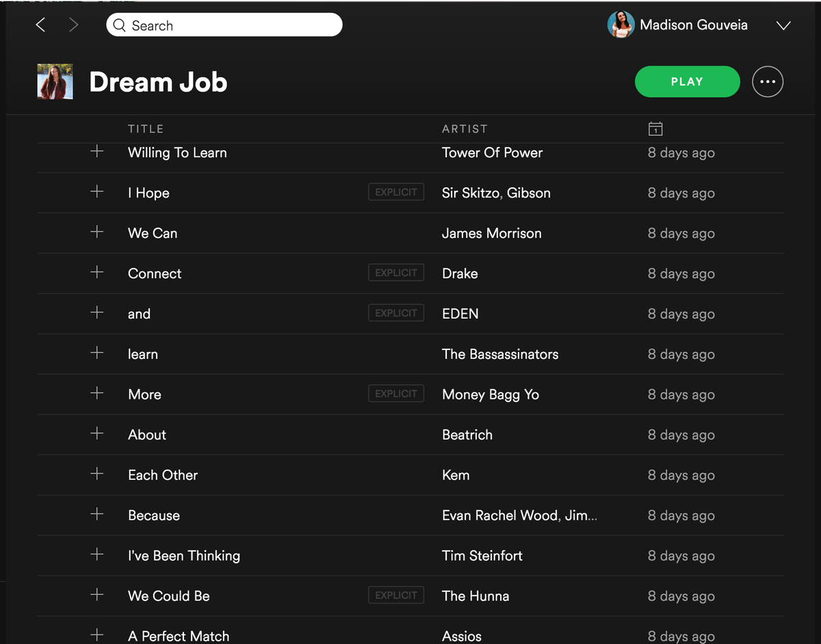This screenshot has height=644, width=821.
Task: Save I've Been Thinking with plus icon
Action: point(97,554)
